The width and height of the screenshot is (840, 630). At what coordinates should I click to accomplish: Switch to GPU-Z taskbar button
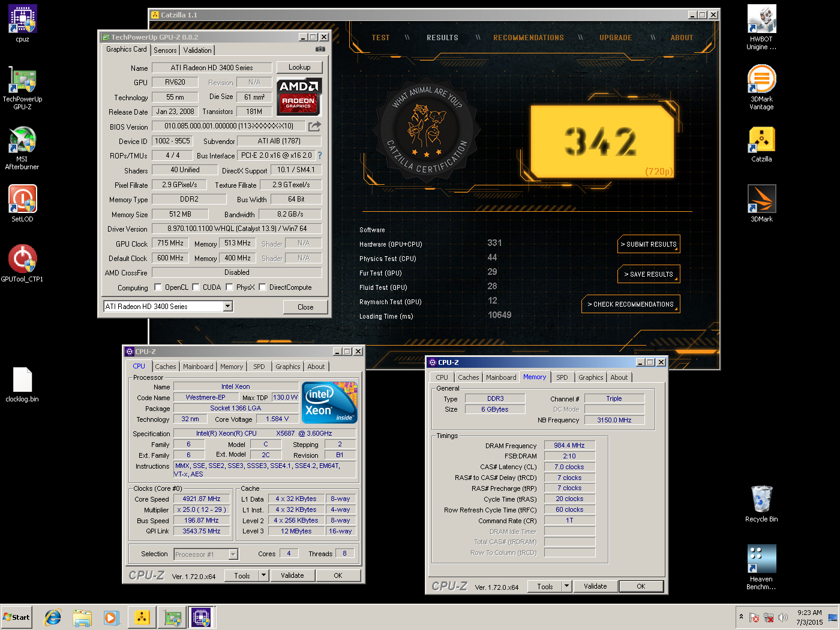[x=172, y=617]
